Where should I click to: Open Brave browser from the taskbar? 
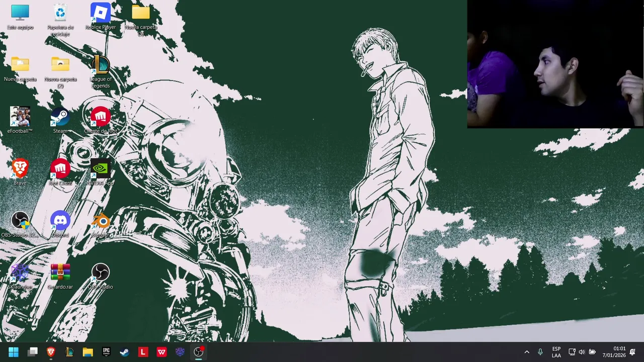point(51,352)
